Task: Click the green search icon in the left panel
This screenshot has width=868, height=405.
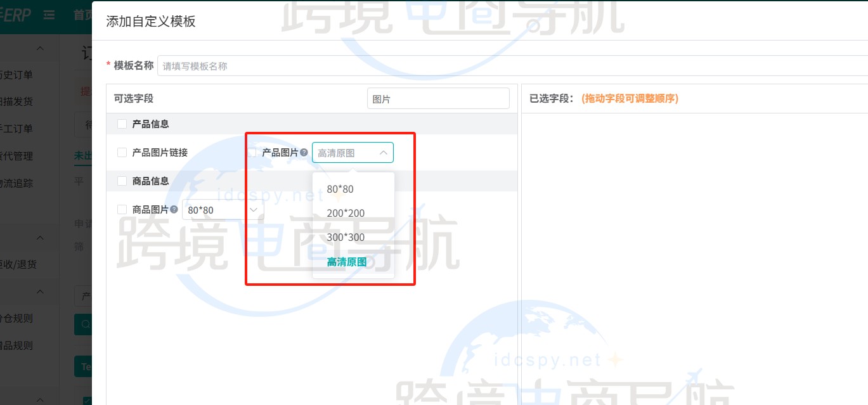Action: click(86, 324)
